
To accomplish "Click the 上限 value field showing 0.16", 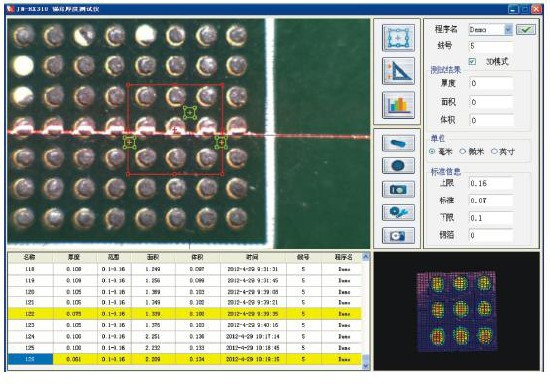I will 491,183.
